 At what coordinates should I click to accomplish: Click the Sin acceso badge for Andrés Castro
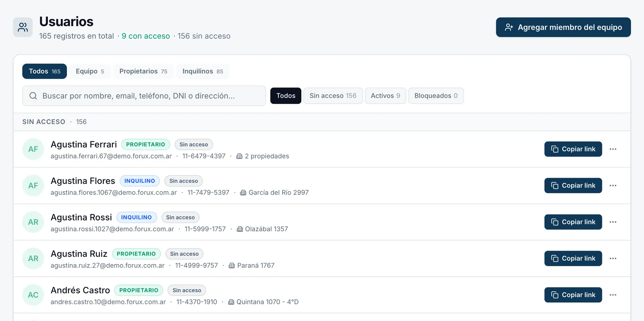pos(187,290)
